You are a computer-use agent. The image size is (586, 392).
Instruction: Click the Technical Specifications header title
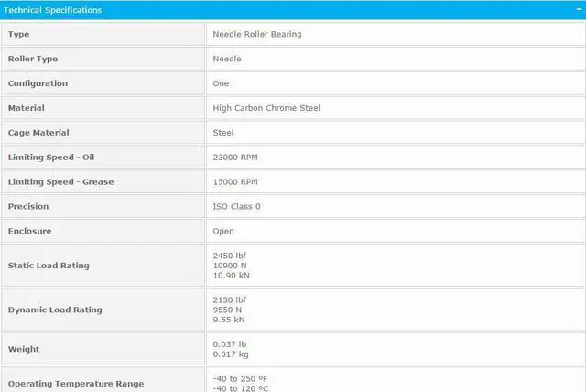53,10
